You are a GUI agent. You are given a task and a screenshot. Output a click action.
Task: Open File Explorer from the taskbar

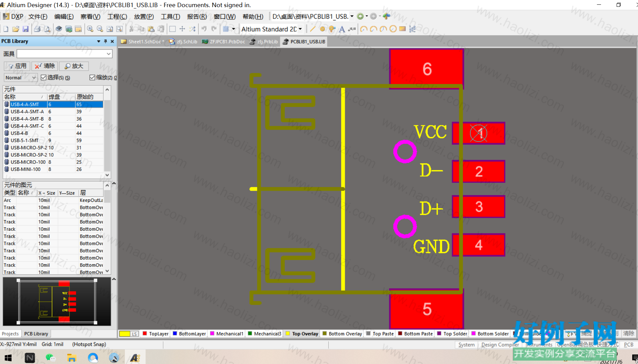click(x=72, y=358)
